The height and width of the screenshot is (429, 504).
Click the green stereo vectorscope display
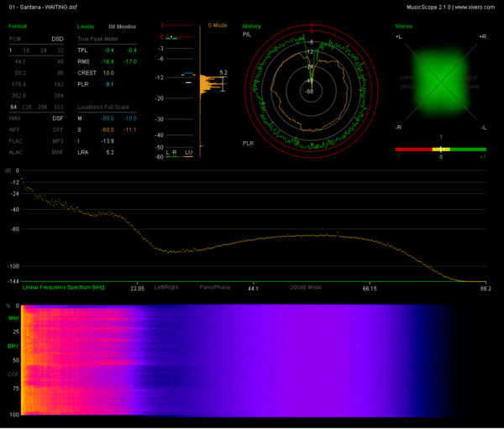pyautogui.click(x=441, y=82)
